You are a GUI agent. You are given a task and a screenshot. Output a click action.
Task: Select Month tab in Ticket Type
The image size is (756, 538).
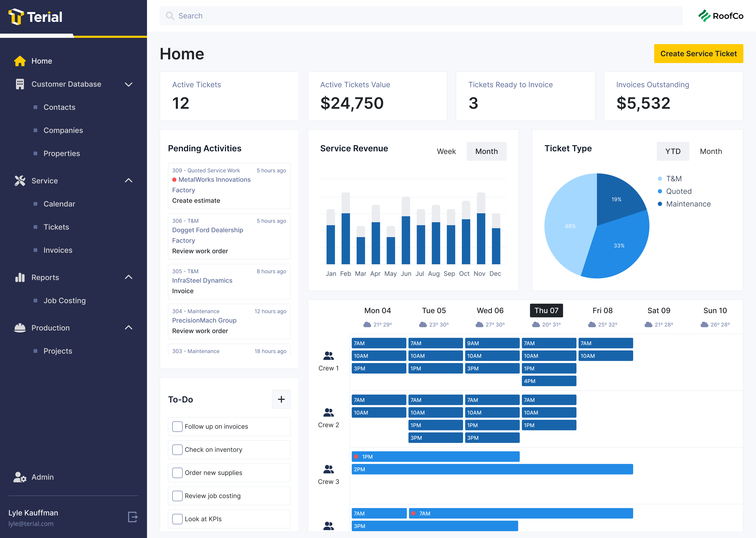pyautogui.click(x=711, y=151)
